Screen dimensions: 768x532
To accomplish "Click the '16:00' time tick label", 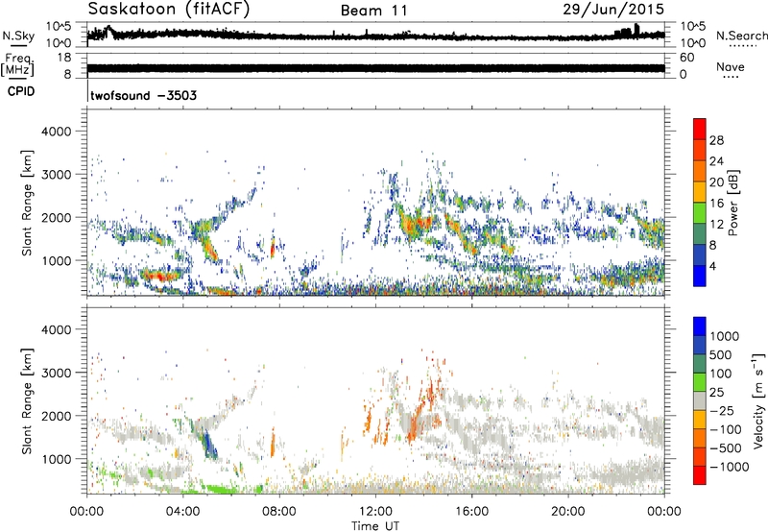I will pos(471,512).
